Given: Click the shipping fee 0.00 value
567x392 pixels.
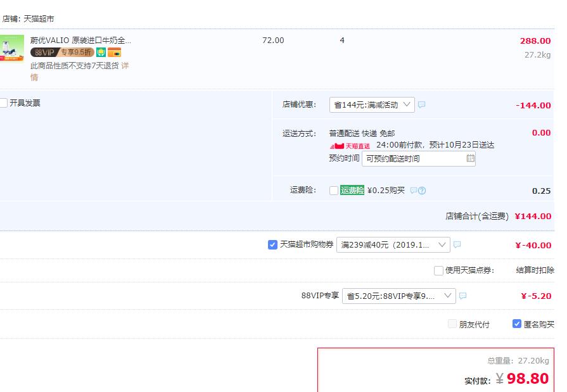Looking at the screenshot, I should click(x=541, y=133).
